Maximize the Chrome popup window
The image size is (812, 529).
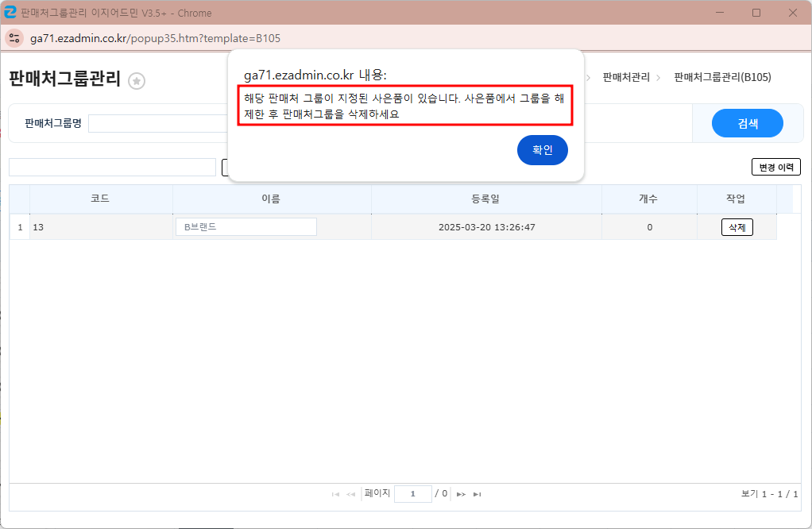756,13
